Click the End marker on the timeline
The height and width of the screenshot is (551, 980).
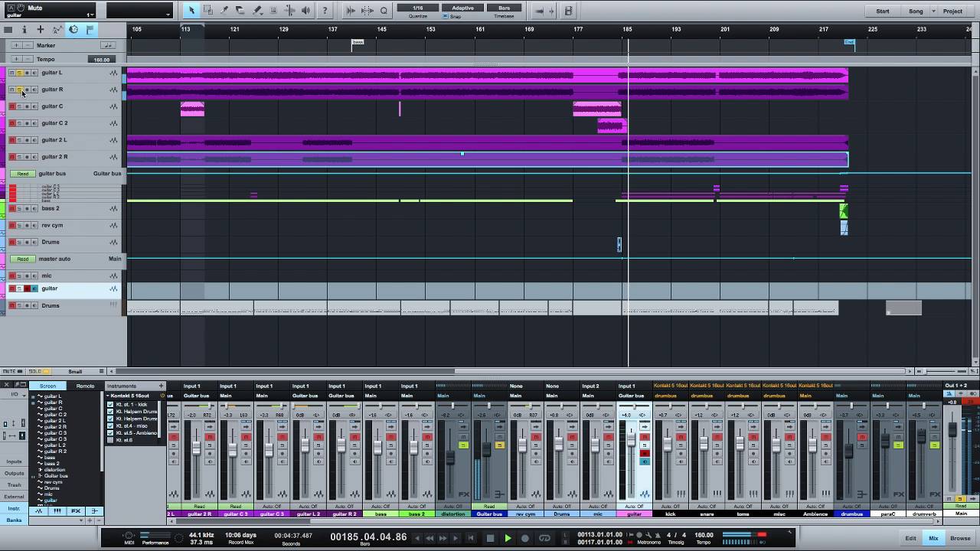849,42
